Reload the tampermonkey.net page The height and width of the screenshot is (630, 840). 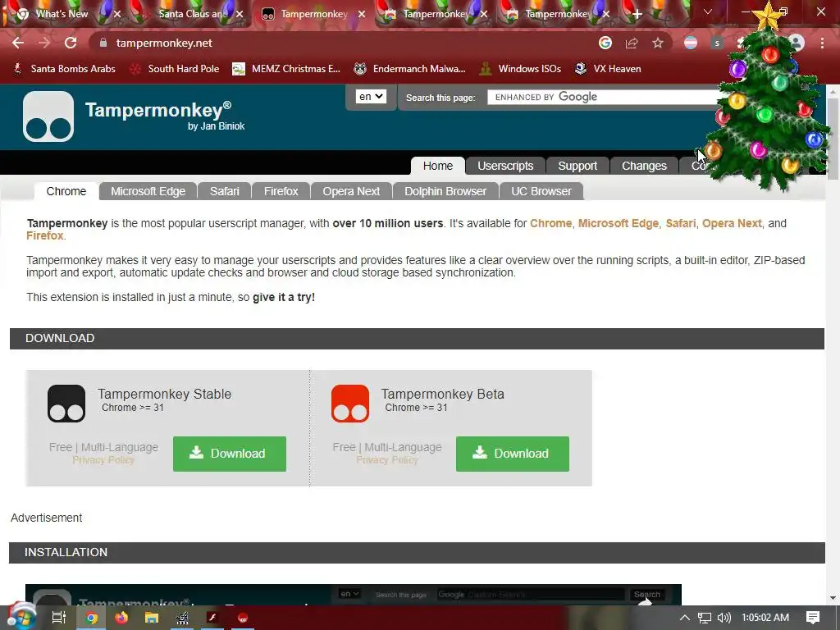[71, 43]
